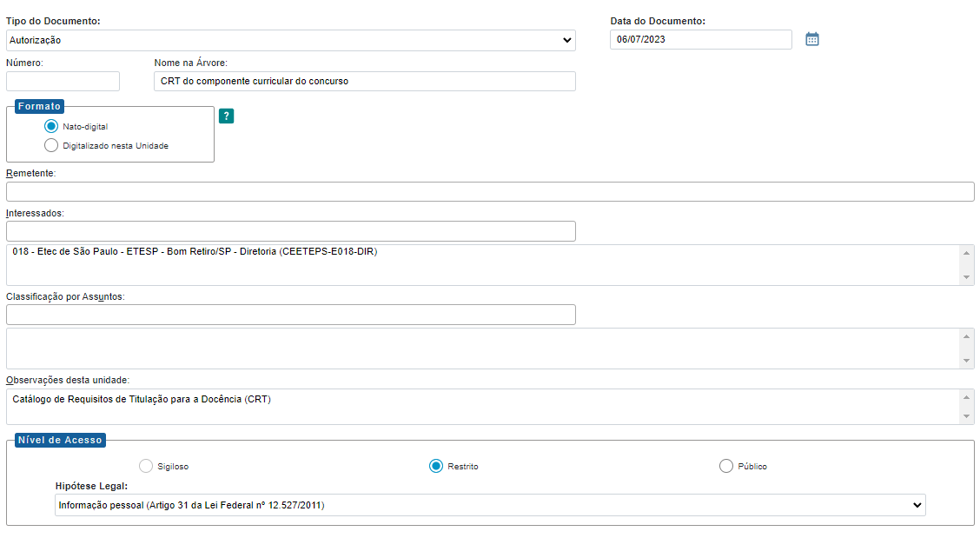The width and height of the screenshot is (980, 538).
Task: Click the Formato help question-mark icon
Action: coord(226,116)
